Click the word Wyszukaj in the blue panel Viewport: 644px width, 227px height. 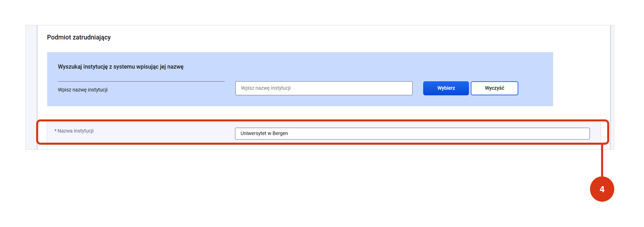(70, 67)
